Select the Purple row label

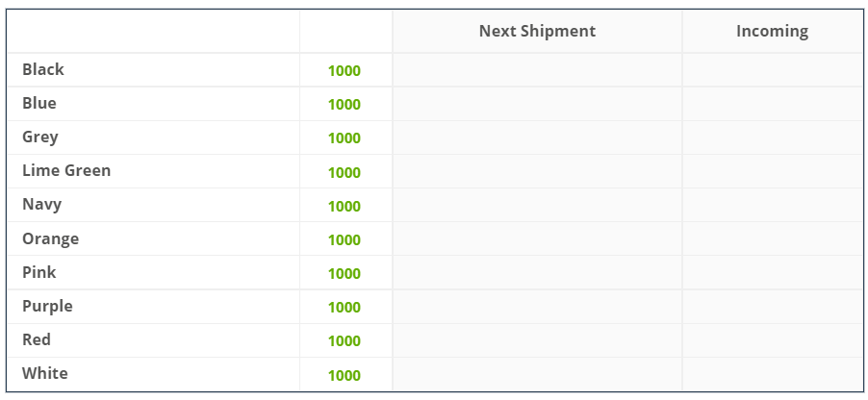coord(48,306)
